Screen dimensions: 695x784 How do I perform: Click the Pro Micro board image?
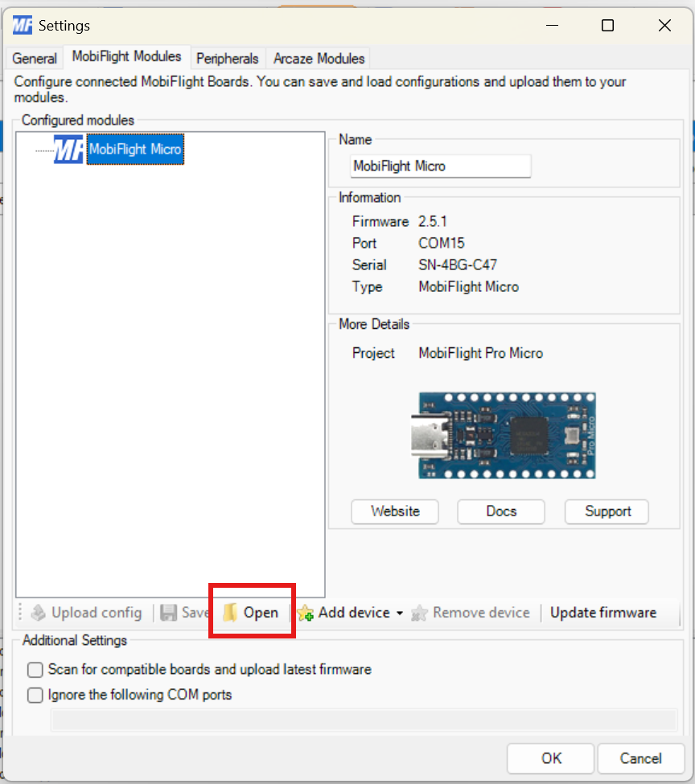click(504, 436)
